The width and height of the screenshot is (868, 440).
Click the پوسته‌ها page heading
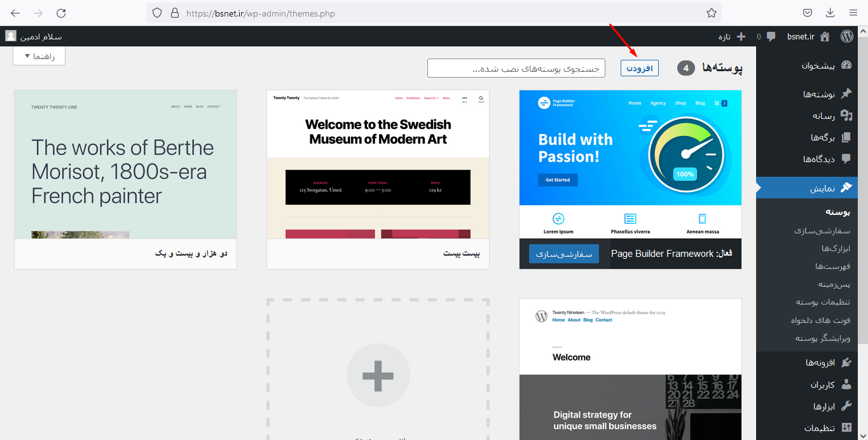point(722,67)
